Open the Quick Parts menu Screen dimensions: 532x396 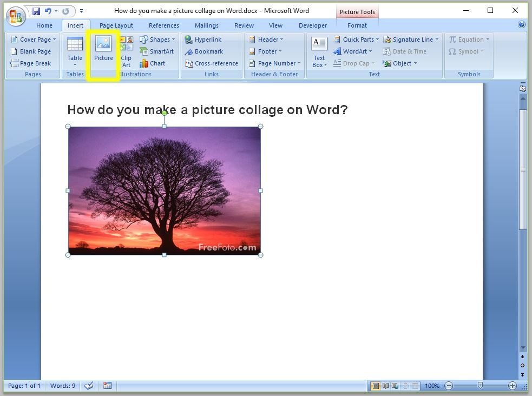tap(356, 39)
